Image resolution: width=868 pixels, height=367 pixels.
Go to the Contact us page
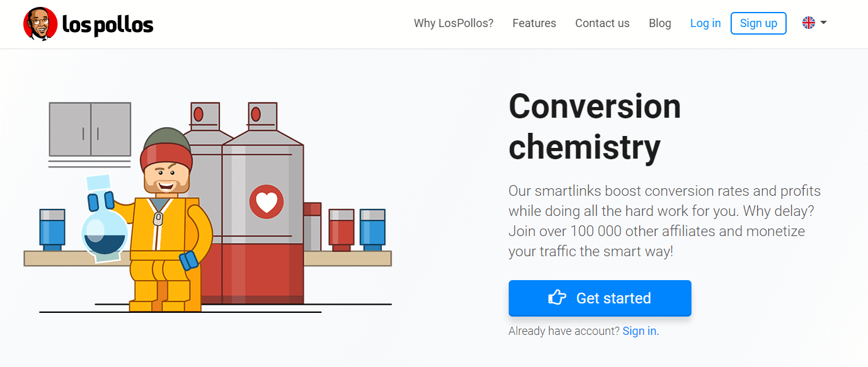(602, 23)
